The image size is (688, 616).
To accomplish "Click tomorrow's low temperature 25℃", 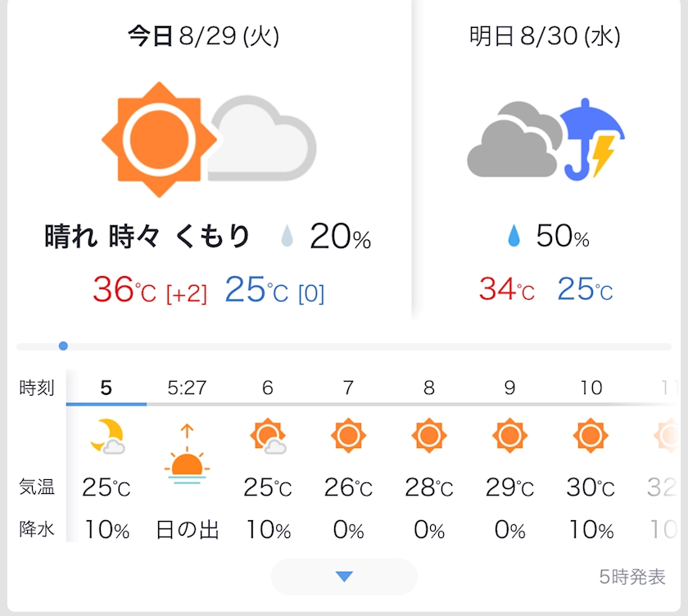I will (585, 290).
